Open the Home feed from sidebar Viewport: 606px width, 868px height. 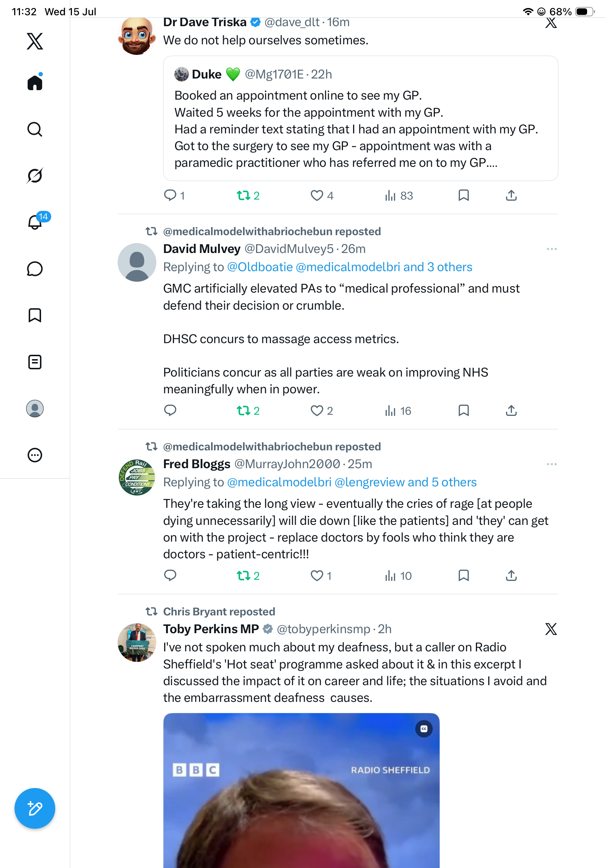(35, 82)
